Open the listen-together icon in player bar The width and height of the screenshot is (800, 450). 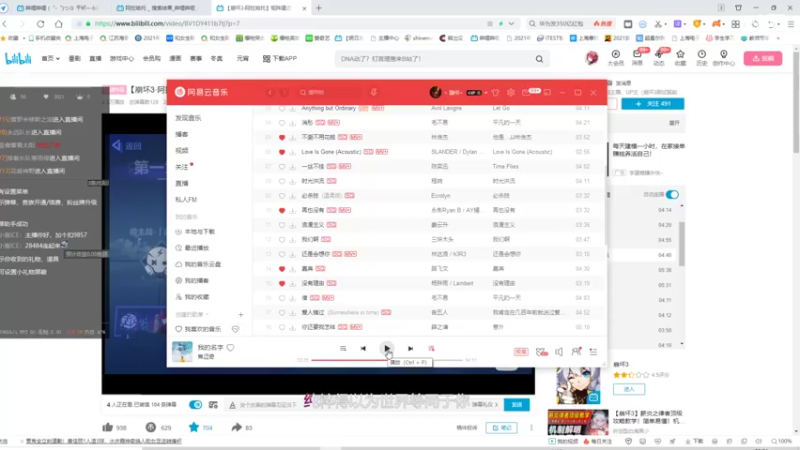[576, 352]
